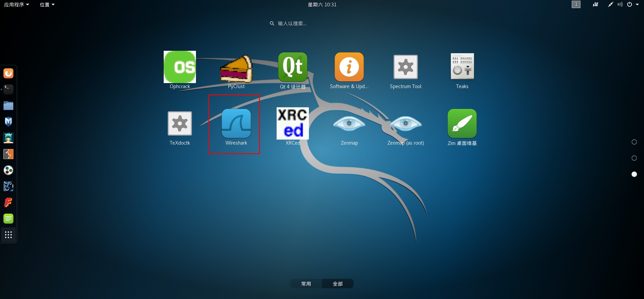Launch Metasploit from the dock
Image resolution: width=644 pixels, height=299 pixels.
tap(8, 122)
